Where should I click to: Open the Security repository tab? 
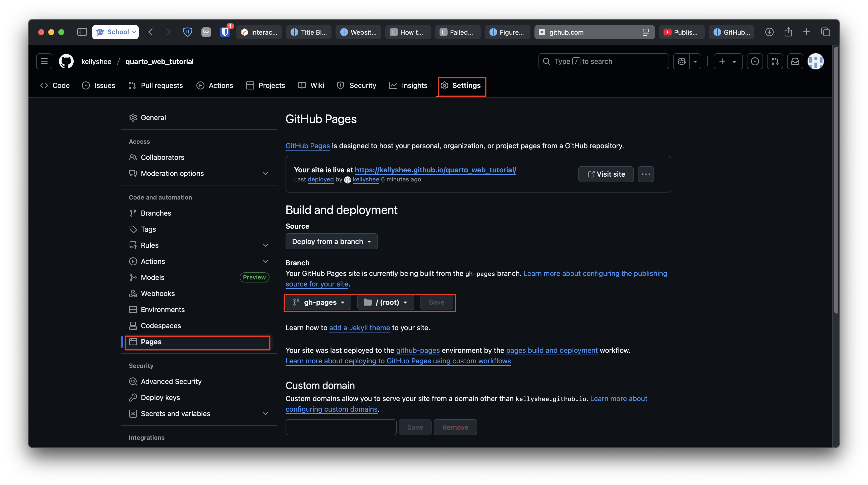click(356, 85)
